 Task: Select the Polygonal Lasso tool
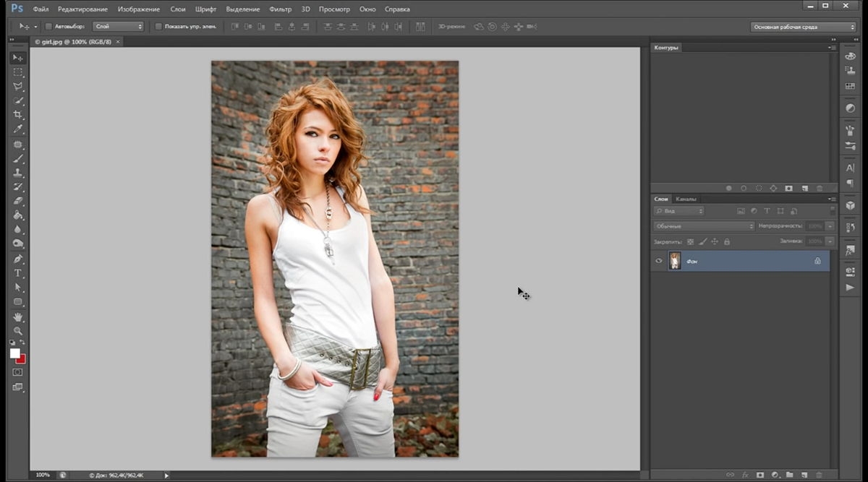point(18,87)
